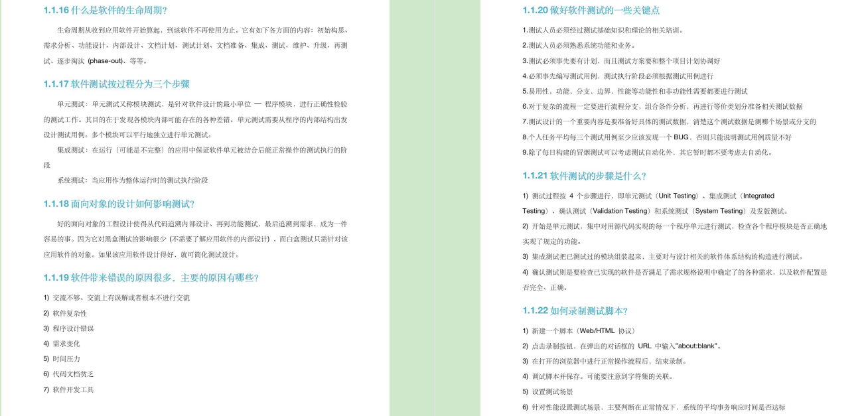Click heading 1.1.16 什么是软件的生命周期
The width and height of the screenshot is (868, 416).
(105, 10)
